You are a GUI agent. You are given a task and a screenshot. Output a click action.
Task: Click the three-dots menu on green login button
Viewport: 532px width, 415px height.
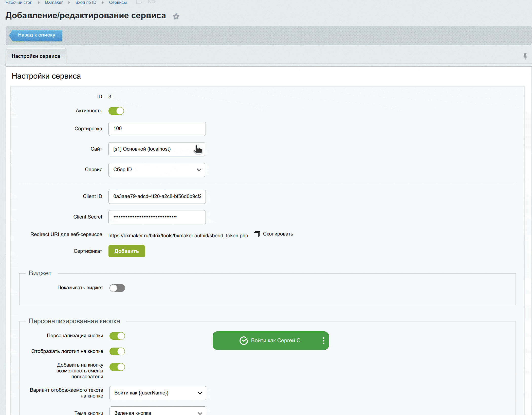(323, 340)
